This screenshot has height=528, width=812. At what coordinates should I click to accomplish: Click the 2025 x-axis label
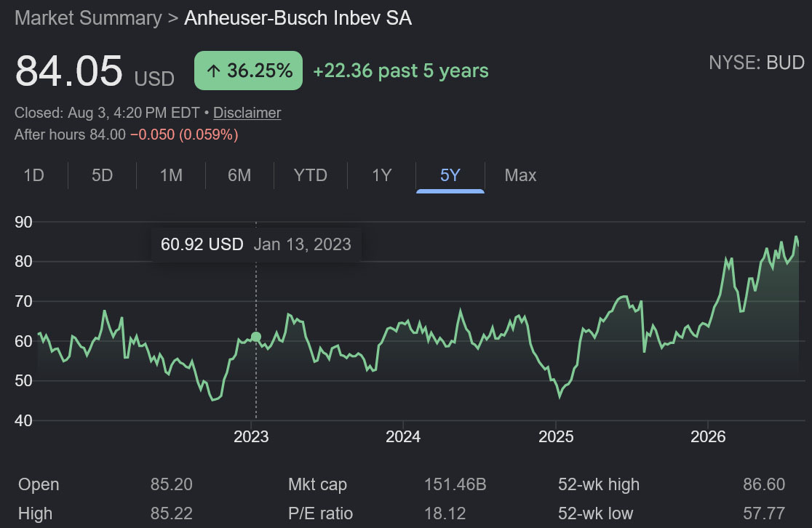(x=556, y=437)
